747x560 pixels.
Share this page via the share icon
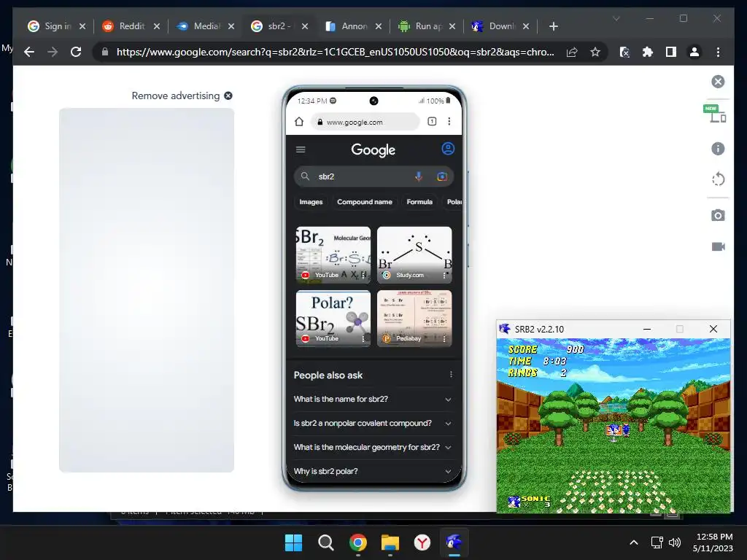[x=572, y=52]
